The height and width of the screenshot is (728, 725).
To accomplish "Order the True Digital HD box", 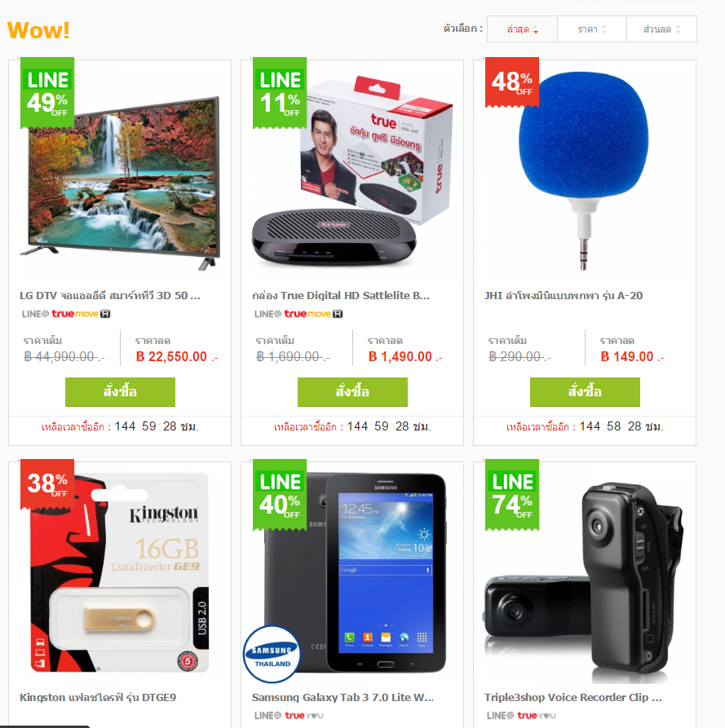I will [352, 392].
